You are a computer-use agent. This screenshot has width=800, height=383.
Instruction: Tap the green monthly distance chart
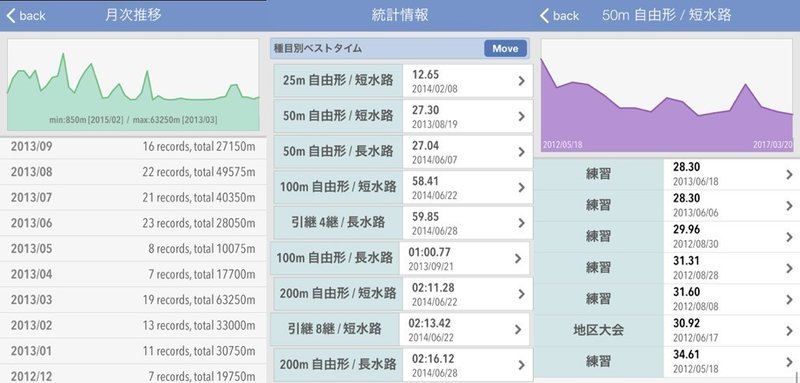133,85
